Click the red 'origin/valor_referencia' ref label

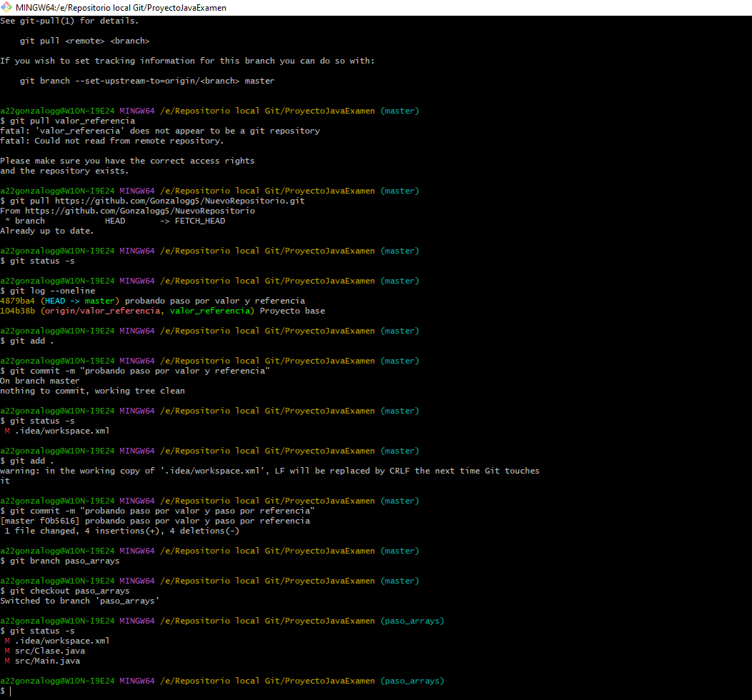102,311
